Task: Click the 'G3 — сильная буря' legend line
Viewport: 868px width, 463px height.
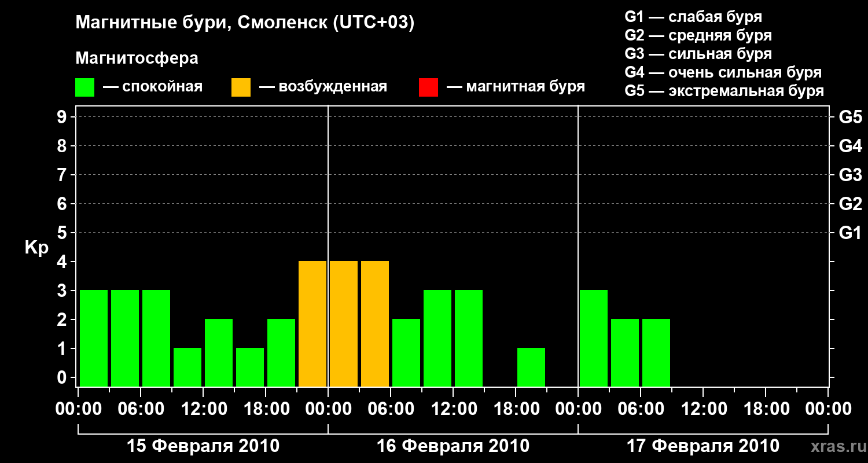Action: [698, 54]
